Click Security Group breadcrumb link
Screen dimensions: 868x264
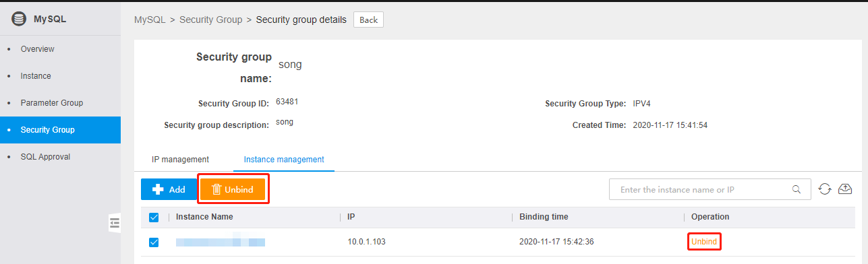pos(210,20)
